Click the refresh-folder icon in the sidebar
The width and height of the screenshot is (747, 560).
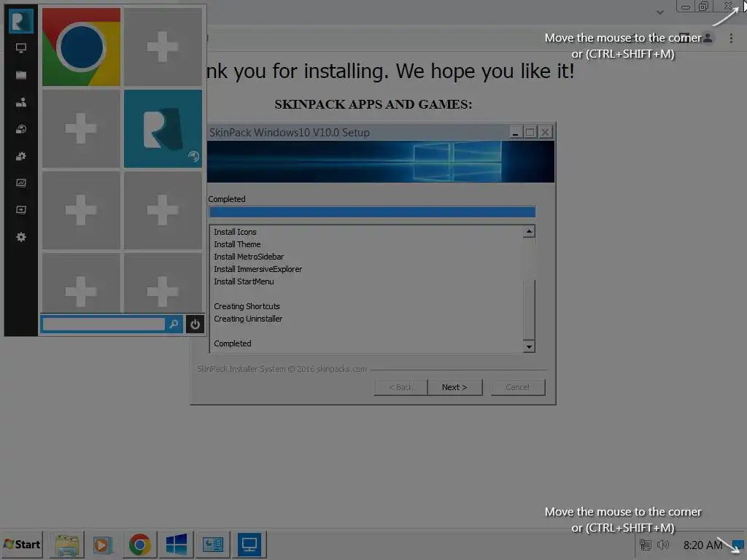click(x=21, y=129)
